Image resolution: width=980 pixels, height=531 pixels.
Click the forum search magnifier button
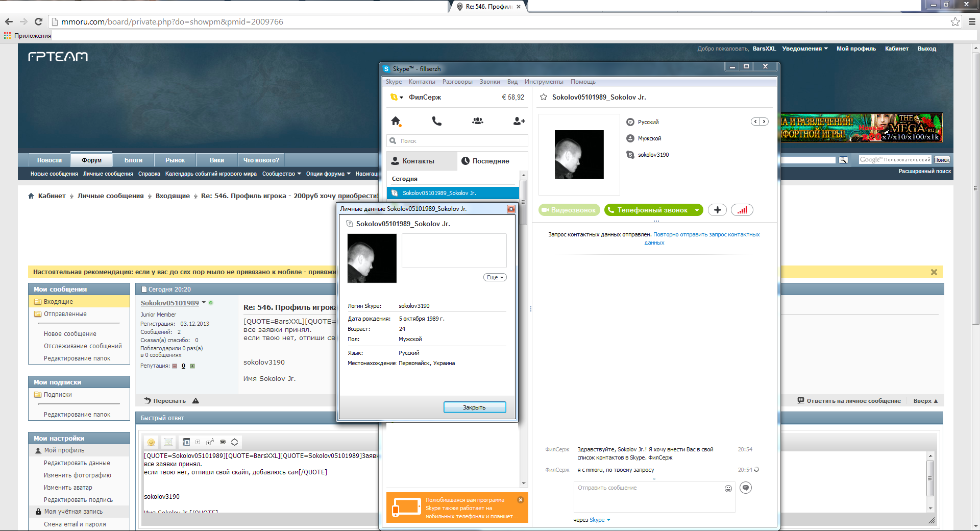coord(843,160)
